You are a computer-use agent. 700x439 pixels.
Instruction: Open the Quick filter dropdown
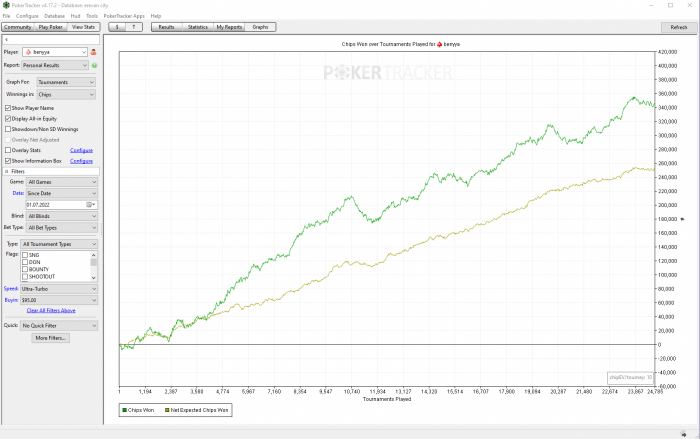(59, 326)
